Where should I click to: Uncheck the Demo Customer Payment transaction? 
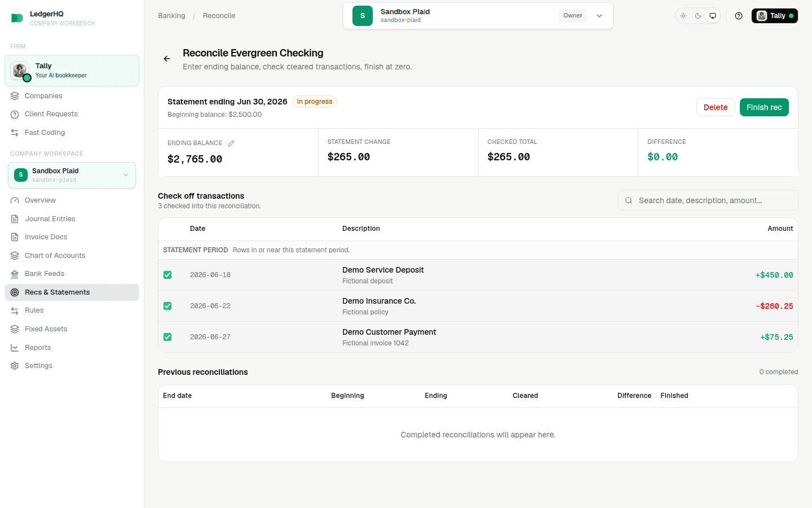(x=167, y=337)
